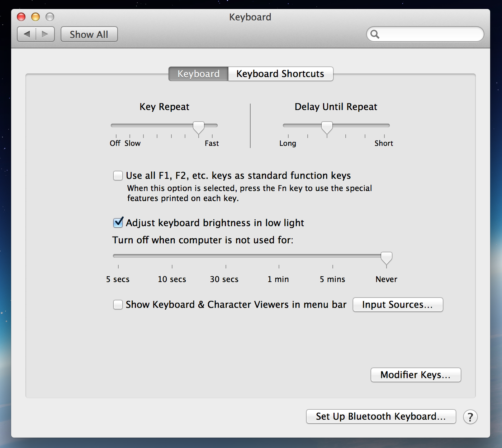The height and width of the screenshot is (448, 502).
Task: Click the 'Slow' label under Key Repeat
Action: pyautogui.click(x=133, y=143)
